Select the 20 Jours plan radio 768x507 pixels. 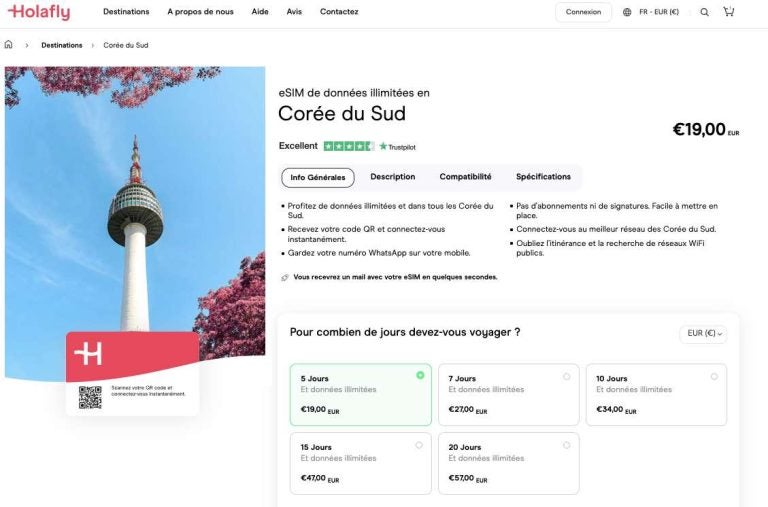click(x=567, y=445)
